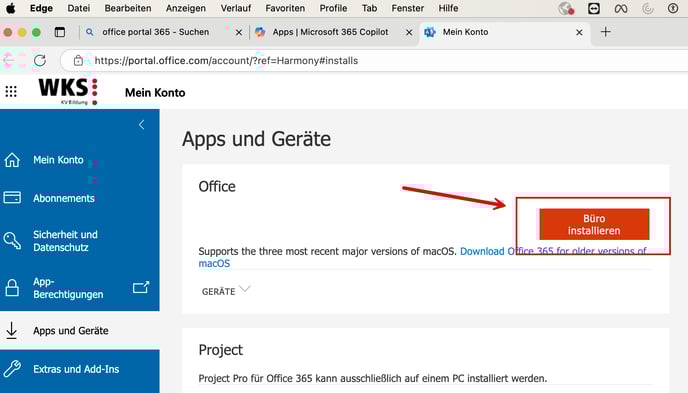This screenshot has width=688, height=393.
Task: Close the Mein Konto tab
Action: click(x=579, y=32)
